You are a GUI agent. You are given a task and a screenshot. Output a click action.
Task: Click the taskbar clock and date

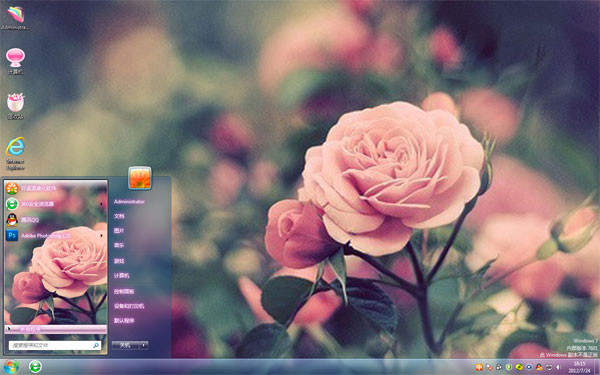pos(579,367)
